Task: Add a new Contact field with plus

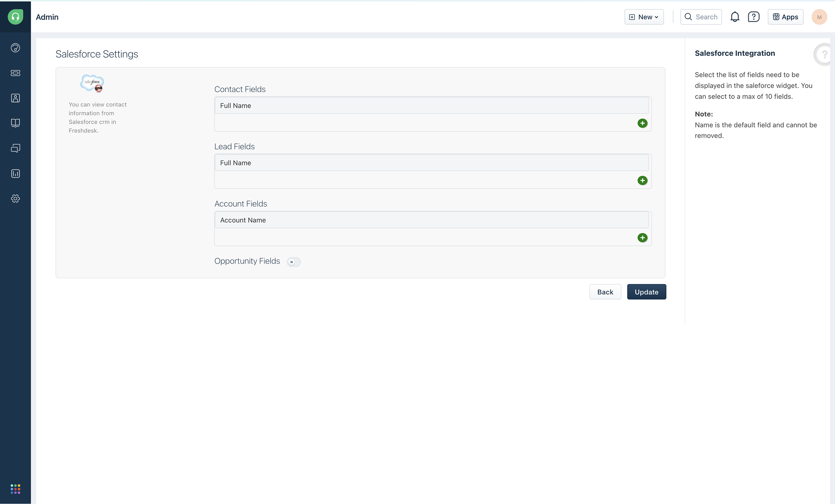Action: (642, 123)
